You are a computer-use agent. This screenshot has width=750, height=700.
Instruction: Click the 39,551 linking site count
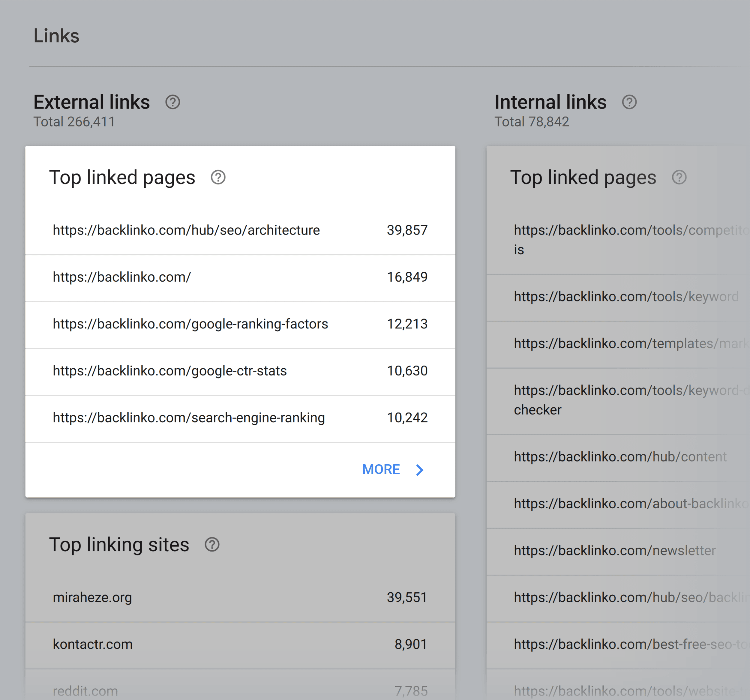(x=407, y=597)
